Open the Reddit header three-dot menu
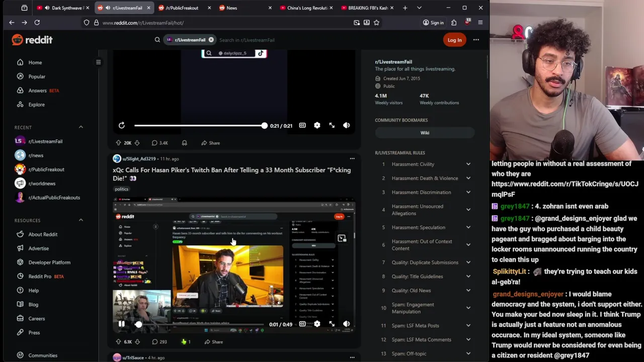Image resolution: width=644 pixels, height=362 pixels. click(x=476, y=40)
